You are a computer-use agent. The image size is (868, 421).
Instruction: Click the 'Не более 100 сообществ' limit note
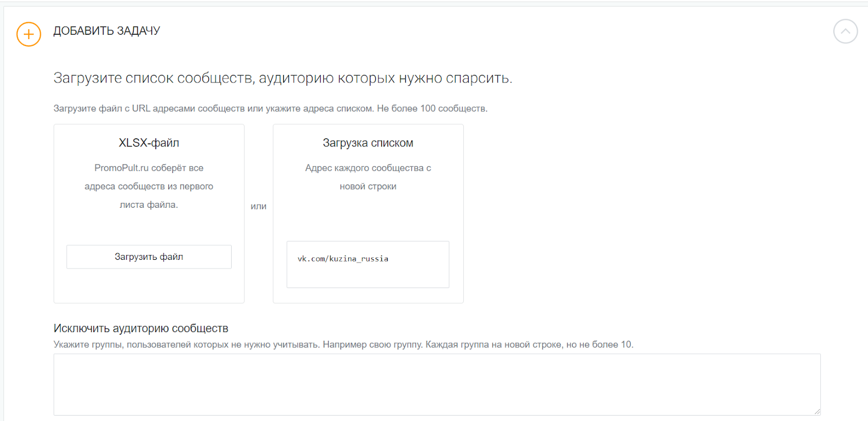432,109
